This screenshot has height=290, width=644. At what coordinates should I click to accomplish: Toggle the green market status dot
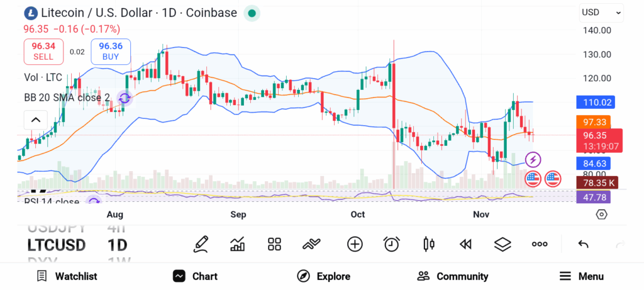252,13
